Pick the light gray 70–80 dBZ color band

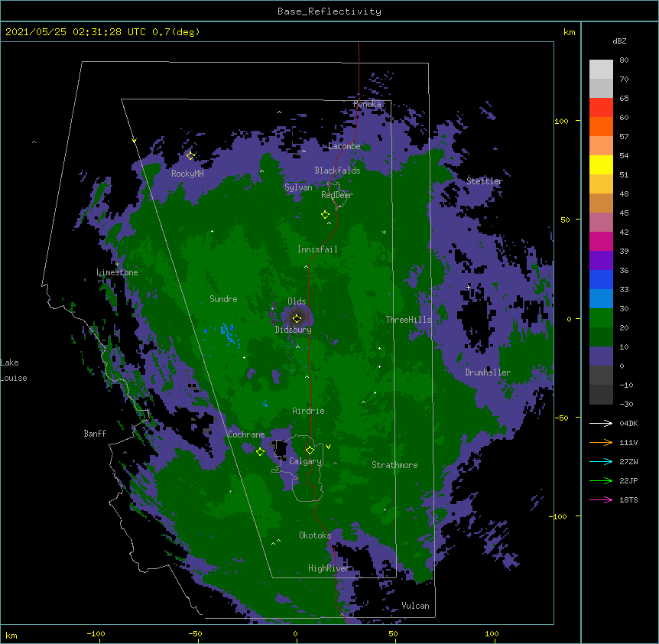point(601,70)
